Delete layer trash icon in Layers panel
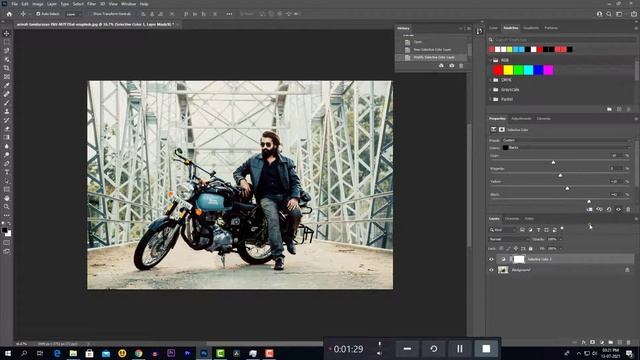This screenshot has height=360, width=640. pos(629,342)
